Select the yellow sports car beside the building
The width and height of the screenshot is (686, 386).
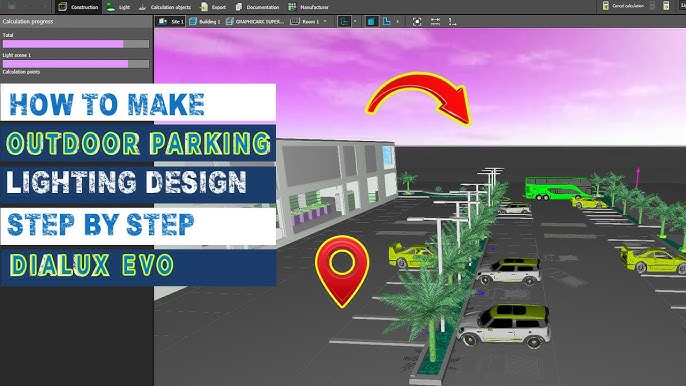[410, 255]
